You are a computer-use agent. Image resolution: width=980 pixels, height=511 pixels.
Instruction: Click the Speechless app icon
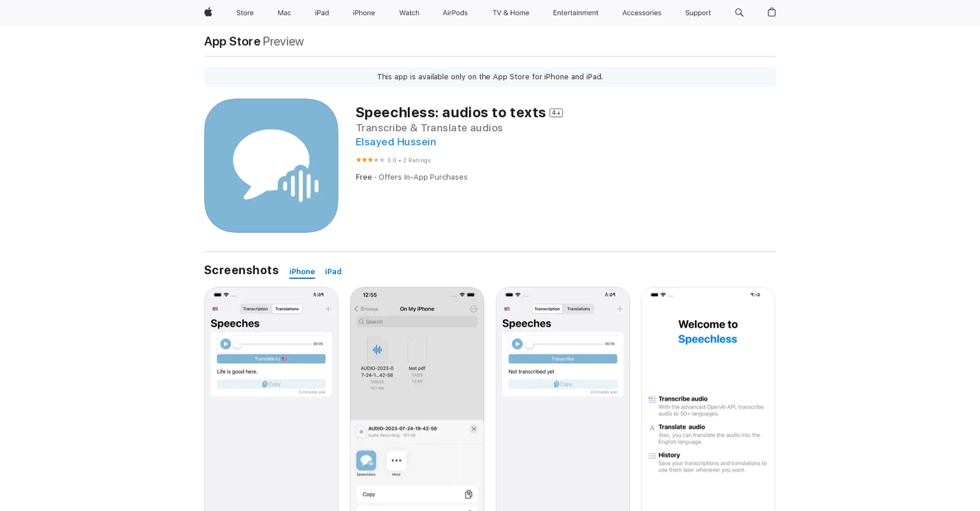tap(271, 166)
